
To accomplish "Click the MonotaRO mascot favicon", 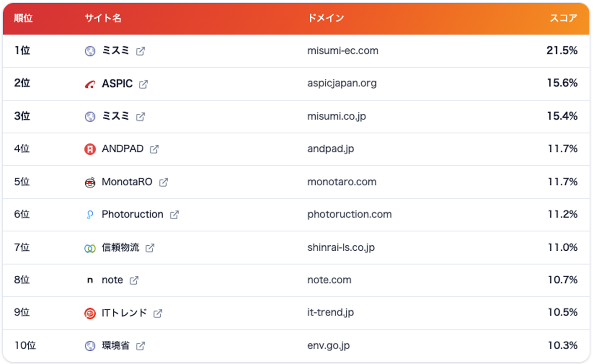I will click(90, 182).
